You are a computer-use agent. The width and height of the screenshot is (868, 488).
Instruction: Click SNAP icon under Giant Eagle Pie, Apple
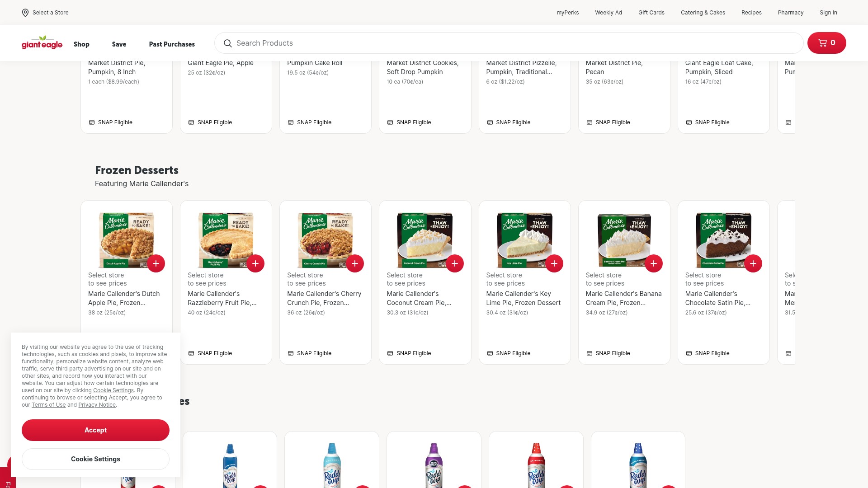pyautogui.click(x=191, y=122)
